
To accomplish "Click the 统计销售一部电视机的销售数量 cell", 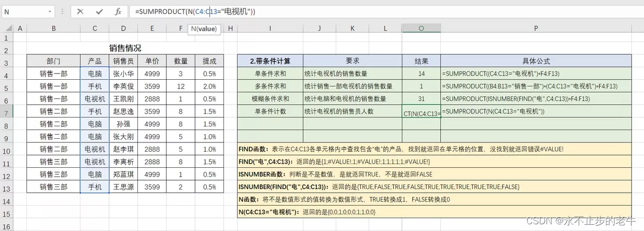I will [353, 86].
